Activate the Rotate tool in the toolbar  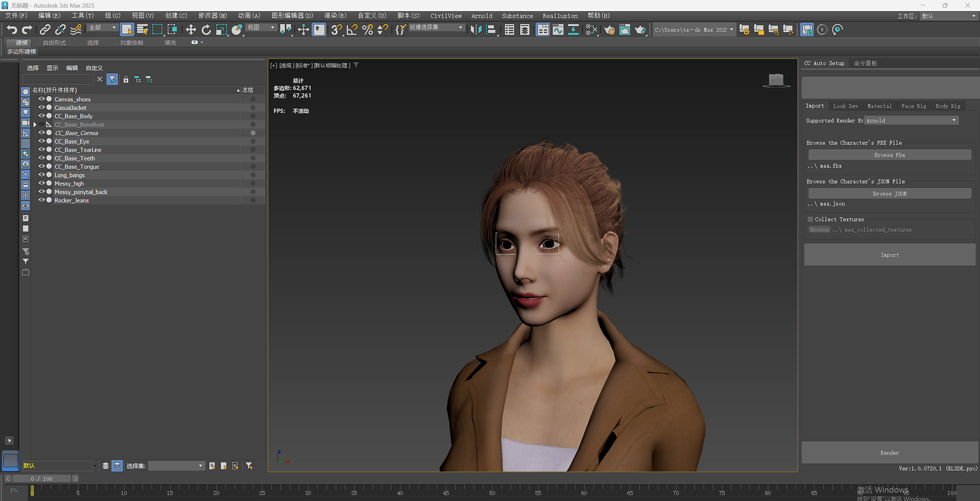(x=206, y=29)
